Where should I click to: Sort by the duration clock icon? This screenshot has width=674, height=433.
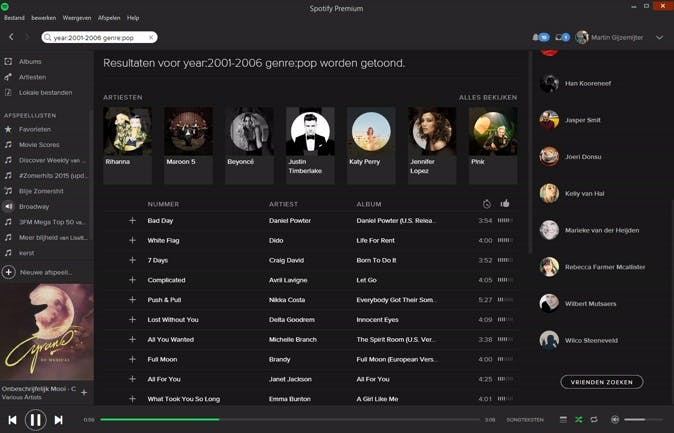coord(487,204)
